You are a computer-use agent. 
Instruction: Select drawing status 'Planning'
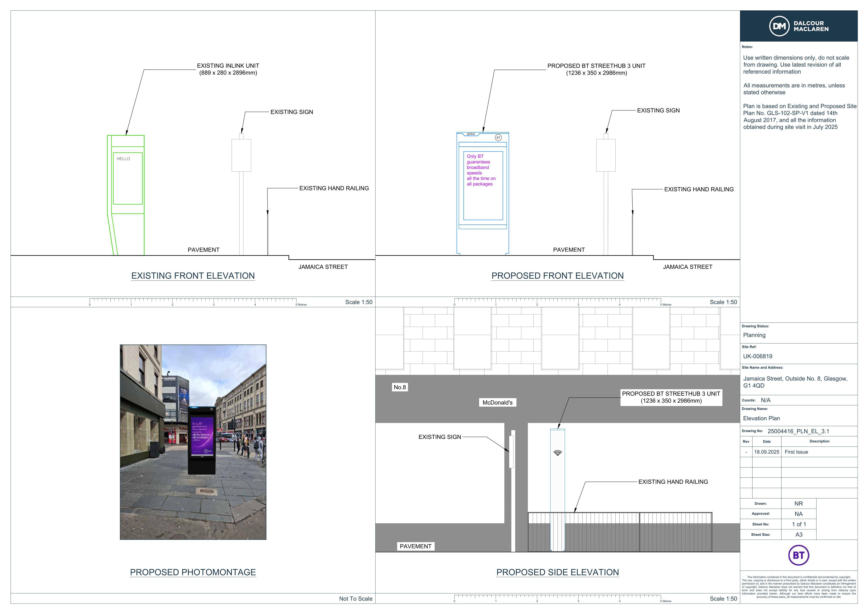(754, 335)
